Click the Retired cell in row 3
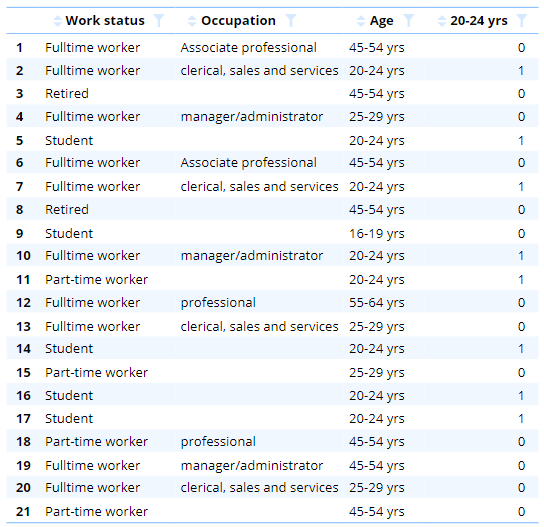Image resolution: width=544 pixels, height=527 pixels. click(67, 94)
